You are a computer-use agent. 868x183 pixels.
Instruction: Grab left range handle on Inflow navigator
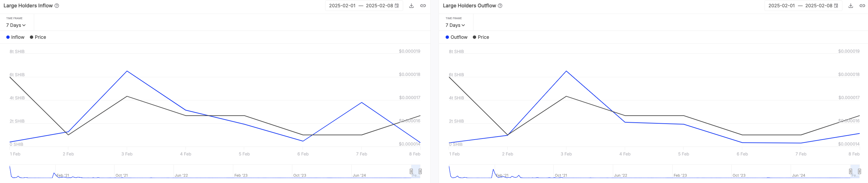pyautogui.click(x=411, y=171)
